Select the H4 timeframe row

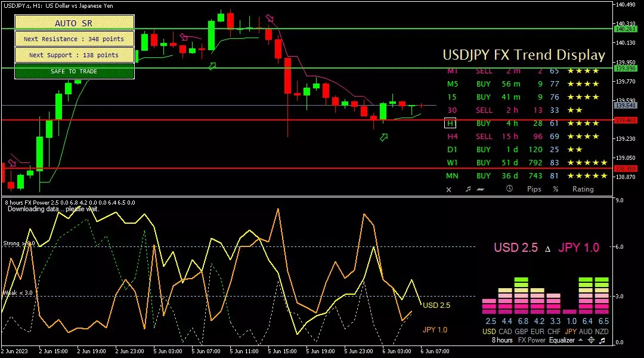451,137
